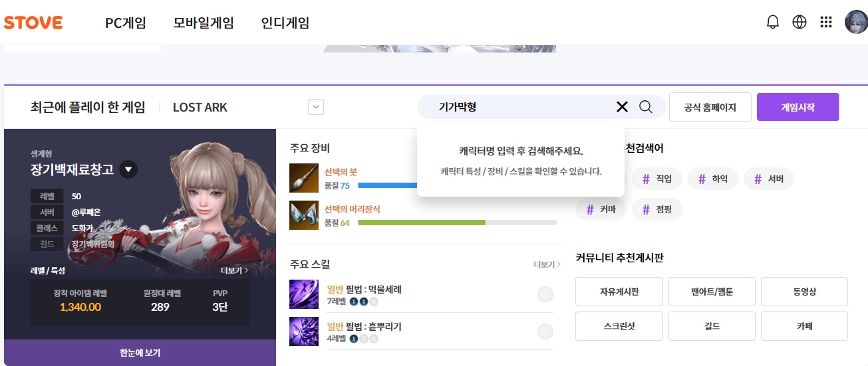Viewport: 868px width, 366px height.
Task: Expand the LOST ARK game dropdown
Action: (x=316, y=107)
